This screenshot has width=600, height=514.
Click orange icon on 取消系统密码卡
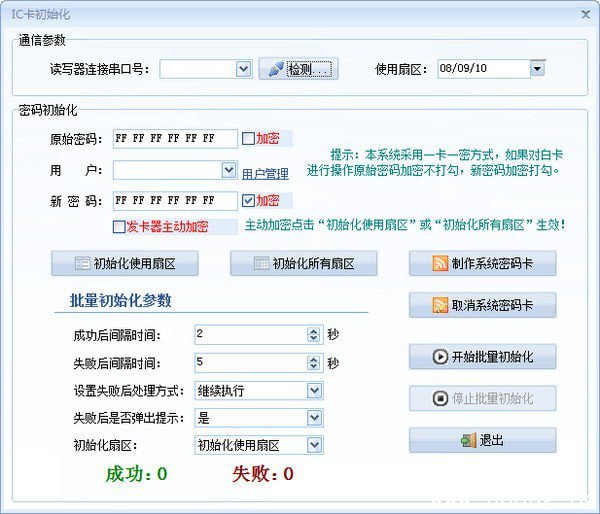[440, 305]
